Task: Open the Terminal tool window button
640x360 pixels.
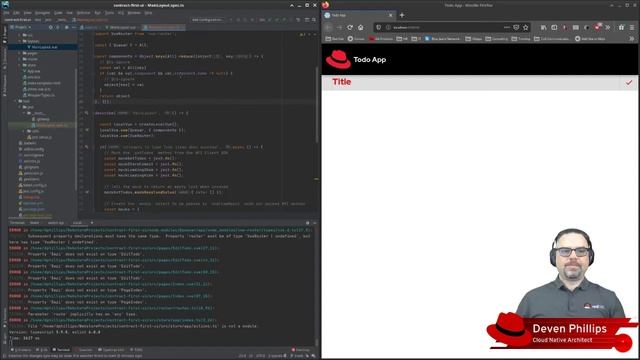Action: click(x=61, y=350)
